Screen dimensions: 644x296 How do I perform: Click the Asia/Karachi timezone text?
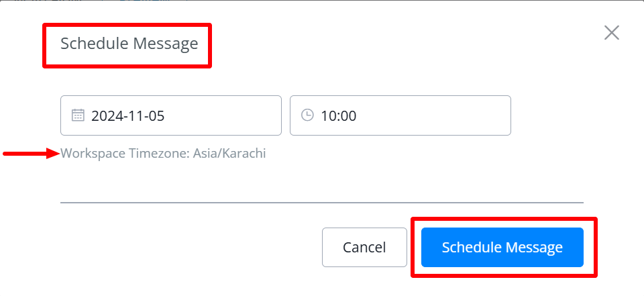pyautogui.click(x=229, y=154)
